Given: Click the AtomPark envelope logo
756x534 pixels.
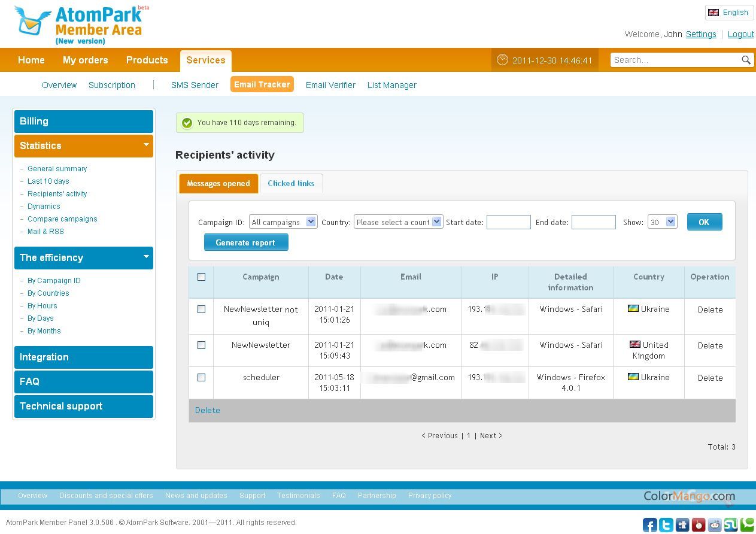Looking at the screenshot, I should tap(29, 22).
